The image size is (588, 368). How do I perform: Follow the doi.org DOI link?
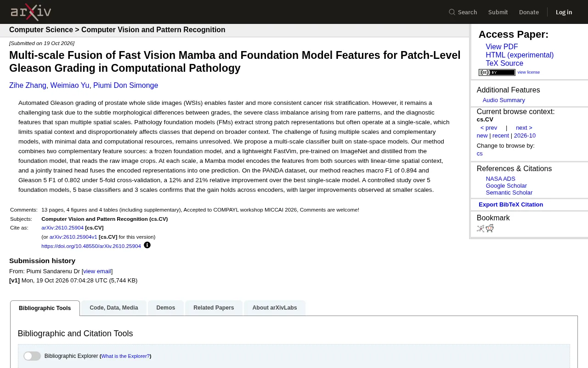(x=91, y=246)
